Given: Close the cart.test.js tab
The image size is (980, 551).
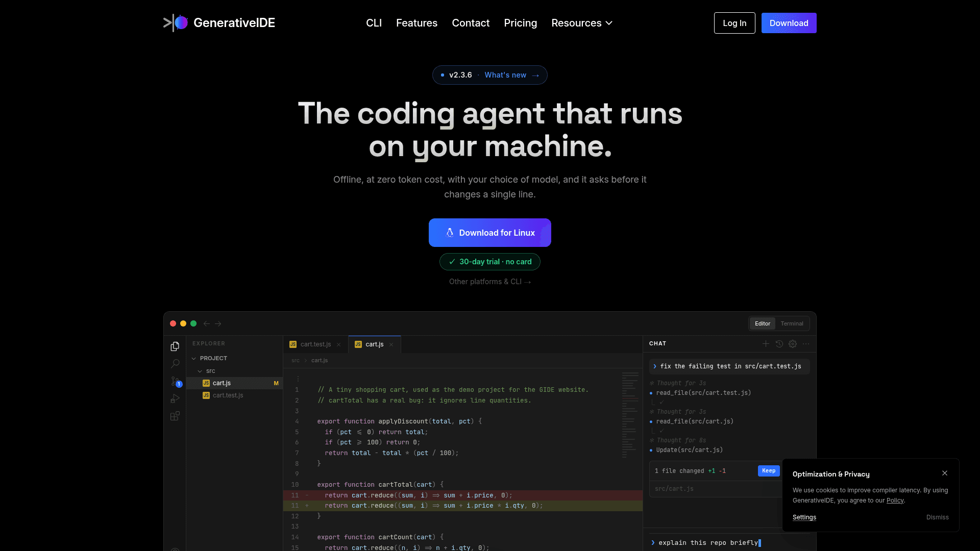Looking at the screenshot, I should (x=338, y=344).
